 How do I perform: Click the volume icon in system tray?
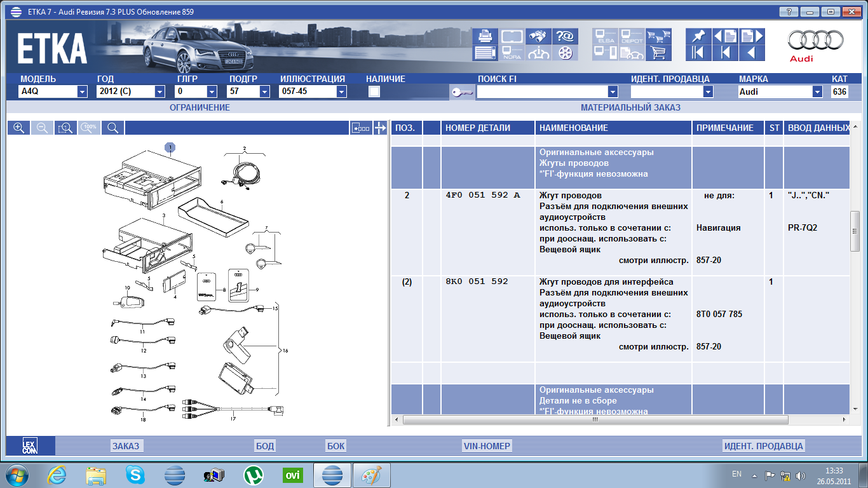pyautogui.click(x=799, y=475)
